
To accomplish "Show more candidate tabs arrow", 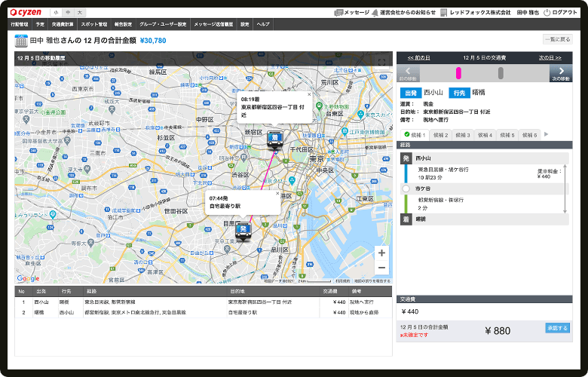I will (547, 135).
